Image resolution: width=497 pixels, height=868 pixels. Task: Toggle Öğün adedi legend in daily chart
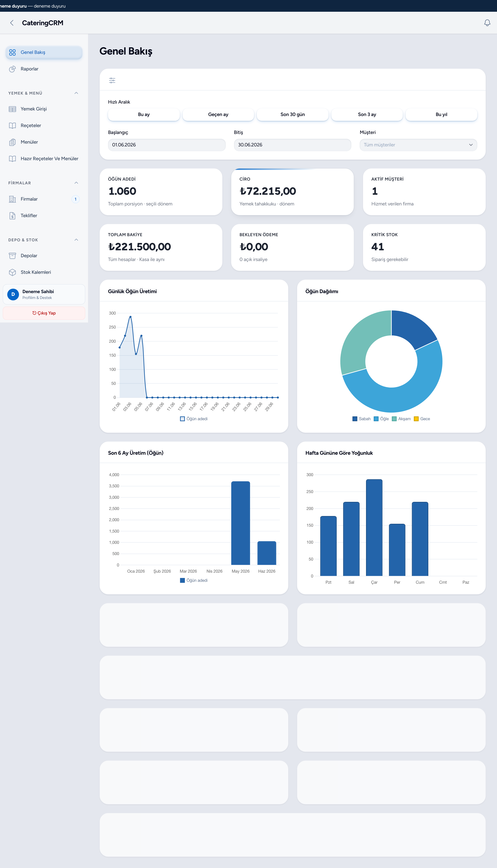[x=194, y=419]
